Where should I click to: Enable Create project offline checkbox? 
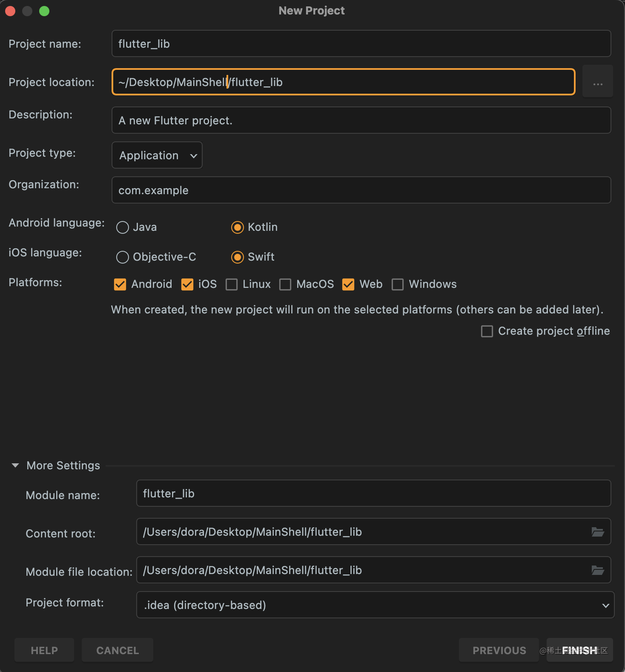(x=487, y=331)
